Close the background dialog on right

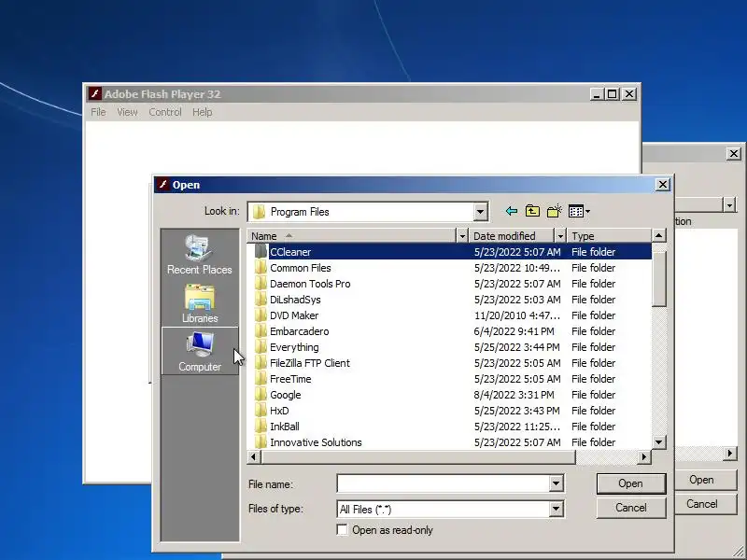pyautogui.click(x=734, y=153)
